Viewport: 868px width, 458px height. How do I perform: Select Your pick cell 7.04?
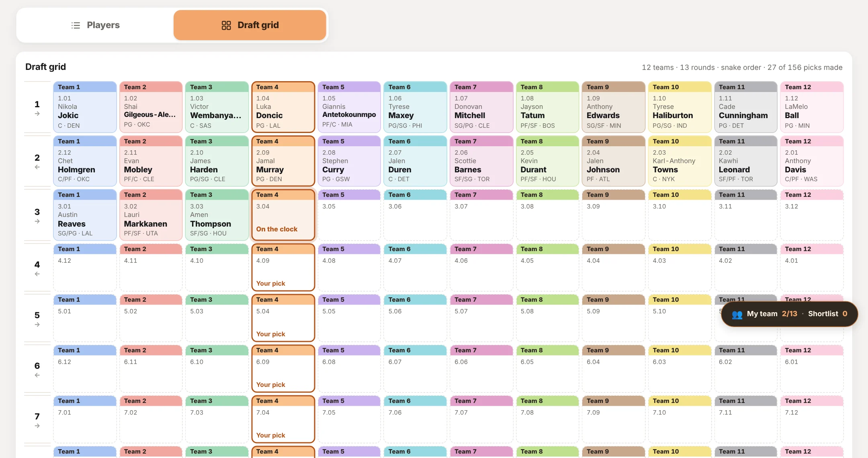click(283, 419)
